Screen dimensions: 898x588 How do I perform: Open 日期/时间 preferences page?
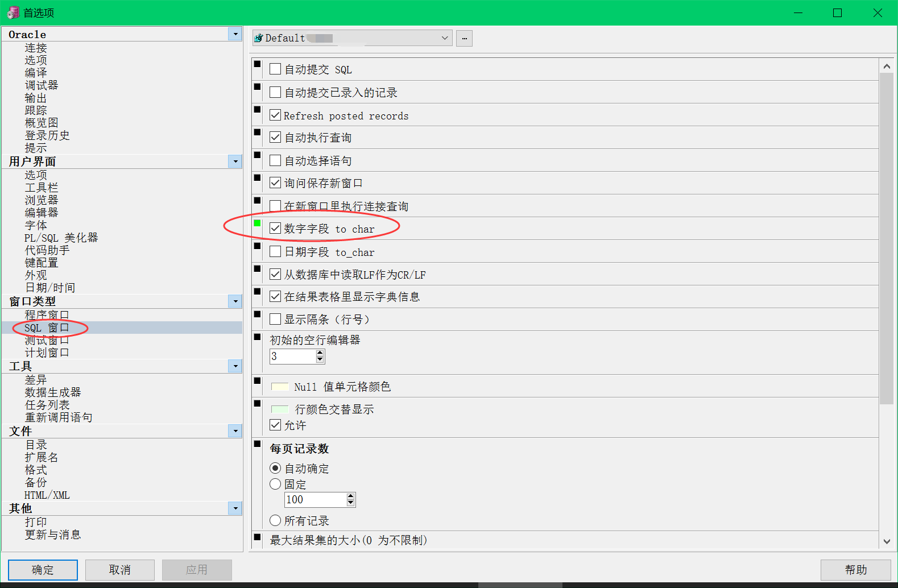(50, 288)
